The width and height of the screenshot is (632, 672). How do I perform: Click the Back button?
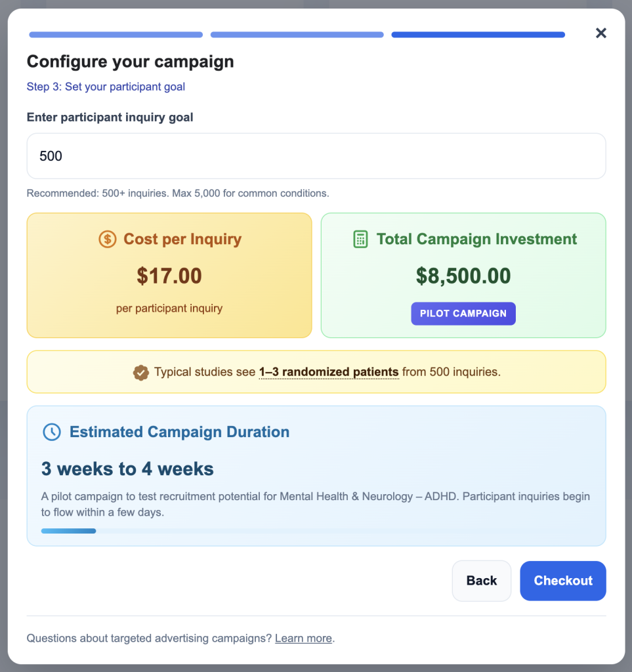point(481,581)
